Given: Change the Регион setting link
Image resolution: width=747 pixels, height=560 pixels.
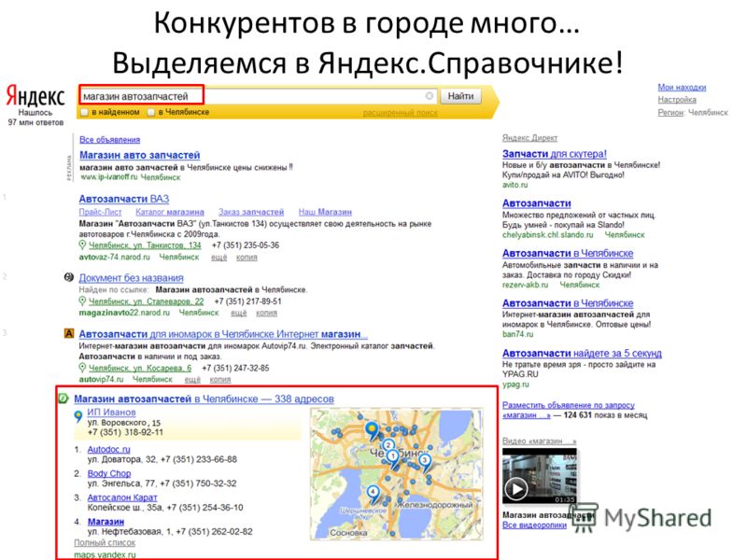Looking at the screenshot, I should (670, 113).
